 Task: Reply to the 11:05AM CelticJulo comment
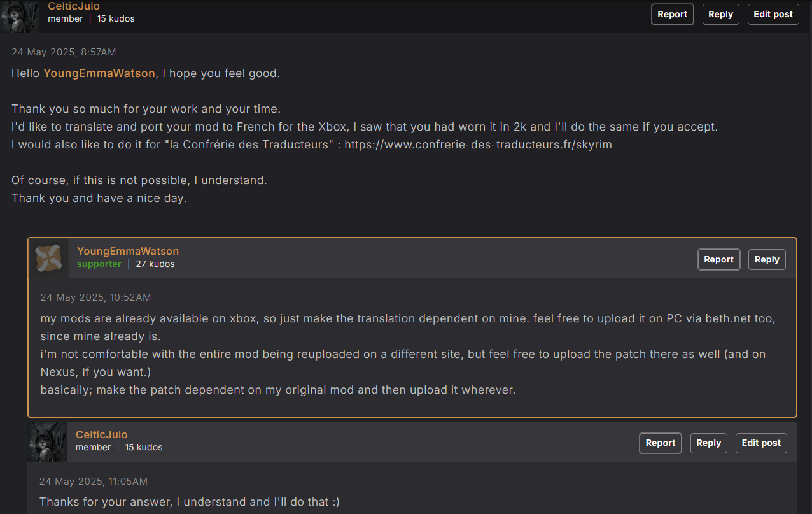pyautogui.click(x=708, y=443)
